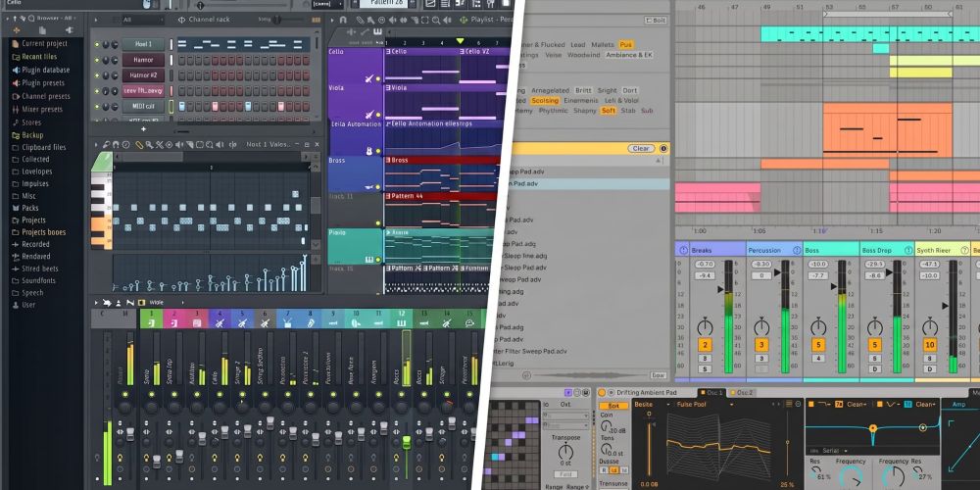Click the Clear button in Ableton browser
This screenshot has height=490, width=980.
point(641,149)
